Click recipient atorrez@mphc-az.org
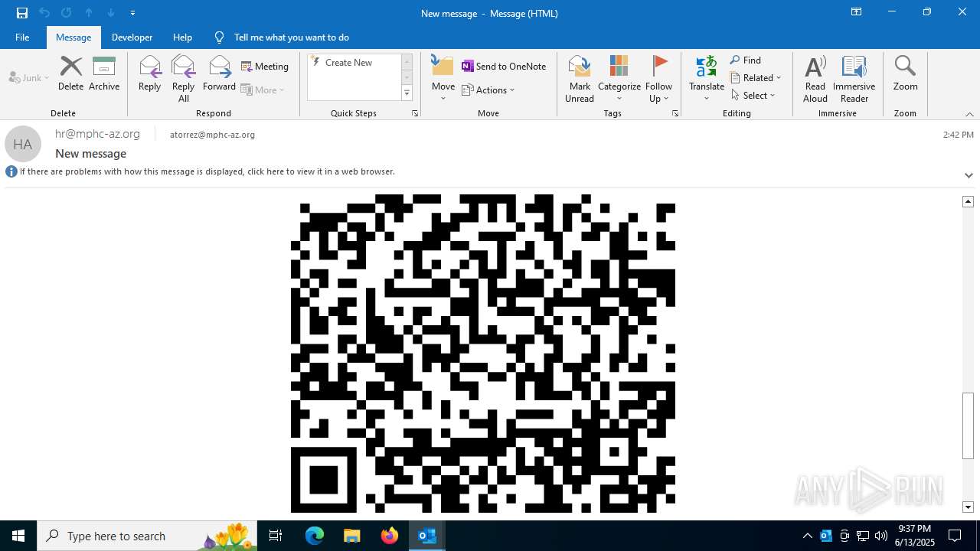The height and width of the screenshot is (551, 980). pos(212,135)
